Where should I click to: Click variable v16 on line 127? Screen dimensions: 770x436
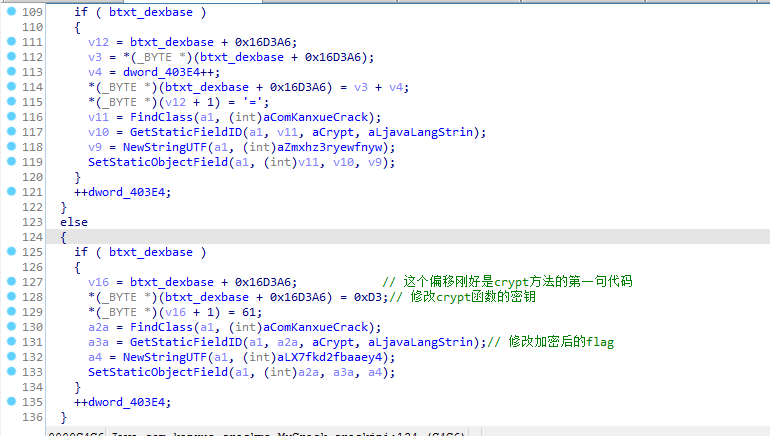click(x=98, y=282)
